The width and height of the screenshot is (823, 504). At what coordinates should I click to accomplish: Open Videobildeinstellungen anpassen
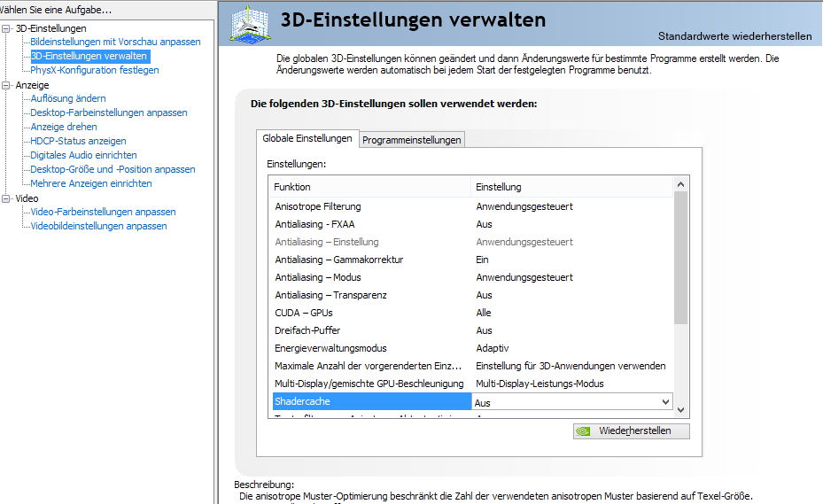click(x=98, y=226)
